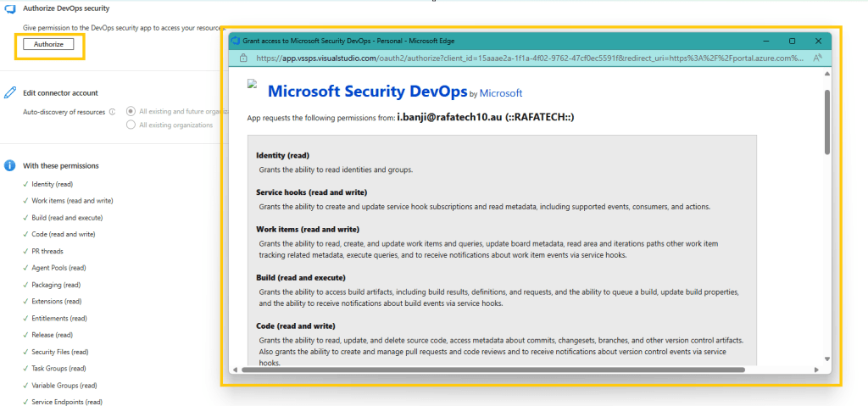Click the lock icon in the popup address bar

coord(243,58)
